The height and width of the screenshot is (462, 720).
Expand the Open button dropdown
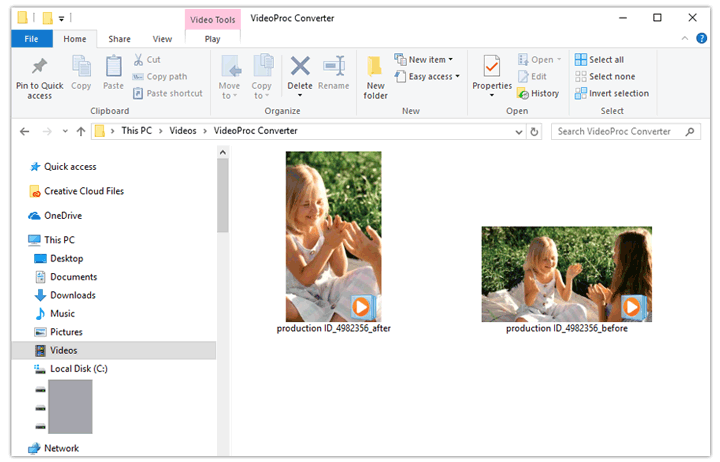point(559,60)
